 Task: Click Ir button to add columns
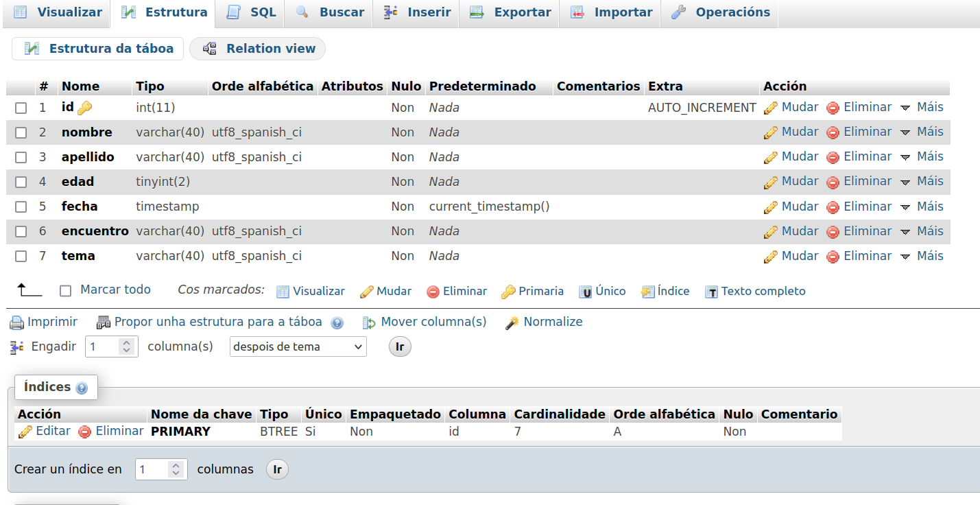coord(400,347)
